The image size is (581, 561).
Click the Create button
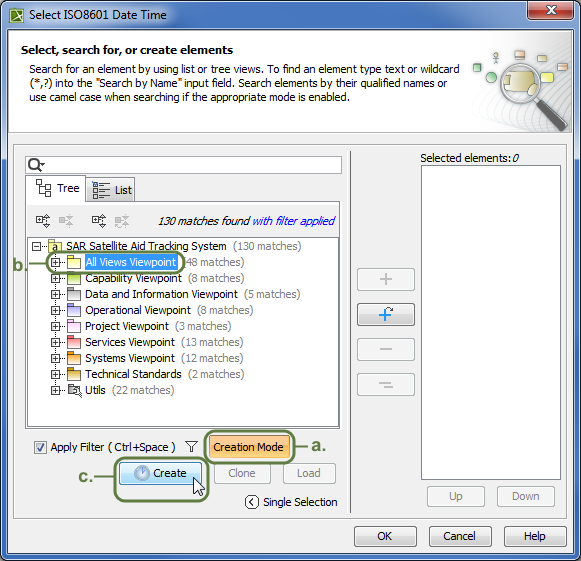160,473
